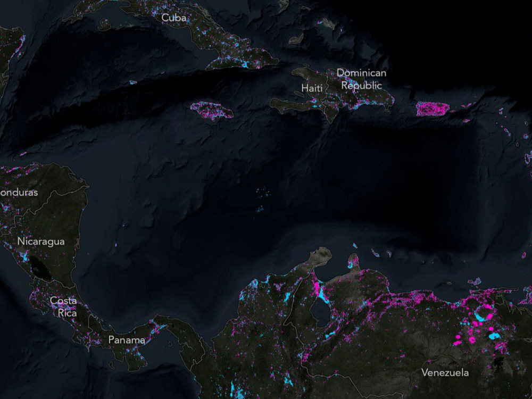Select the cyan cluster on Cuba's southeastern coast

click(246, 65)
